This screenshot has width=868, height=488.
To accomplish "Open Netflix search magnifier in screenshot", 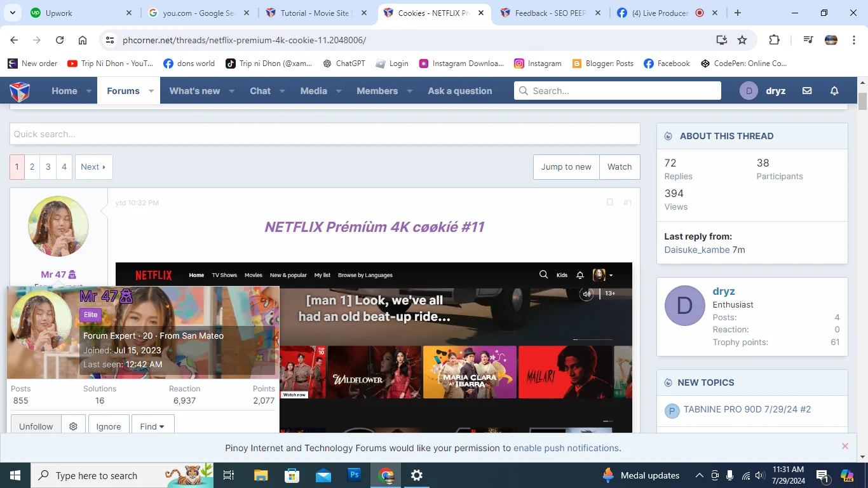I will click(x=543, y=274).
